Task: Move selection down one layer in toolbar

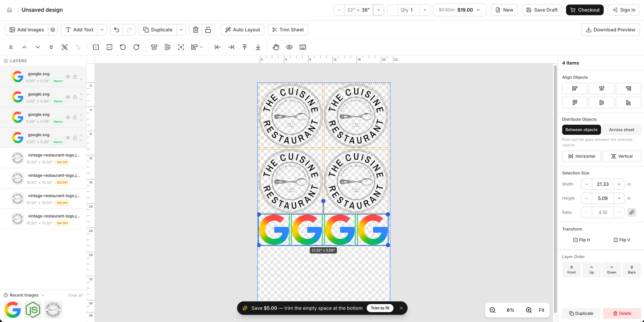Action: (x=38, y=47)
